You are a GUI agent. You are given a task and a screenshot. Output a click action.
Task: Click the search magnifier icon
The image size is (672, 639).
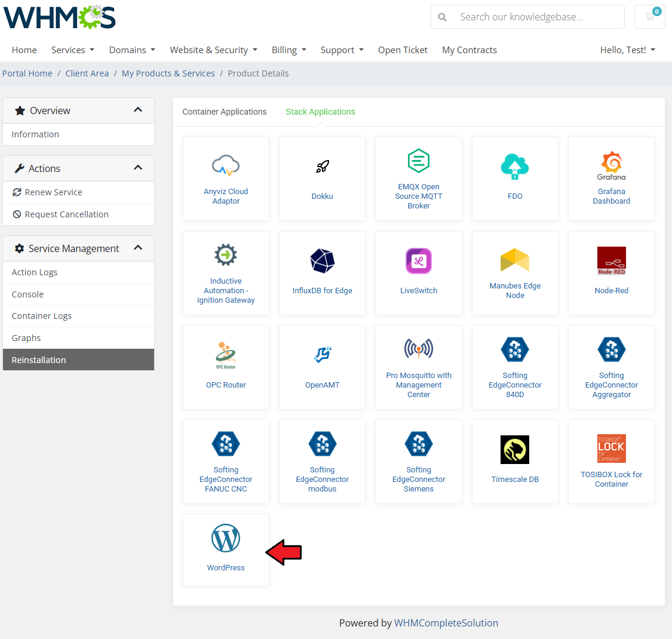442,17
